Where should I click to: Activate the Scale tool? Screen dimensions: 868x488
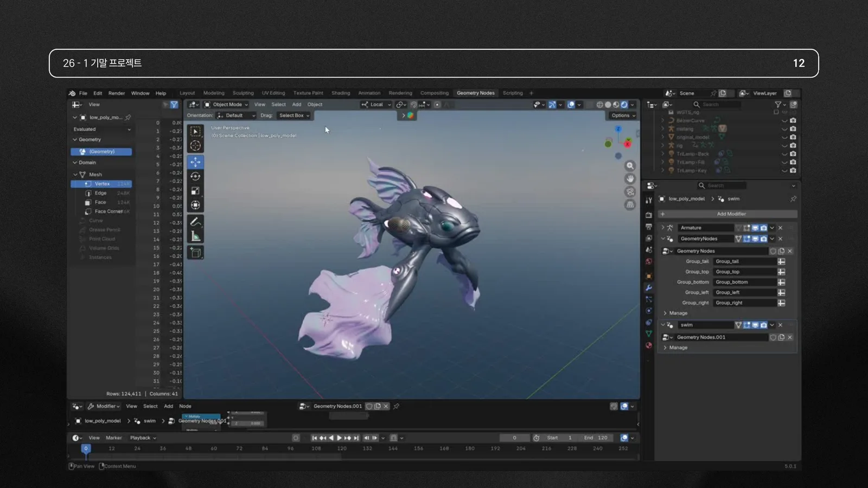[x=196, y=191]
